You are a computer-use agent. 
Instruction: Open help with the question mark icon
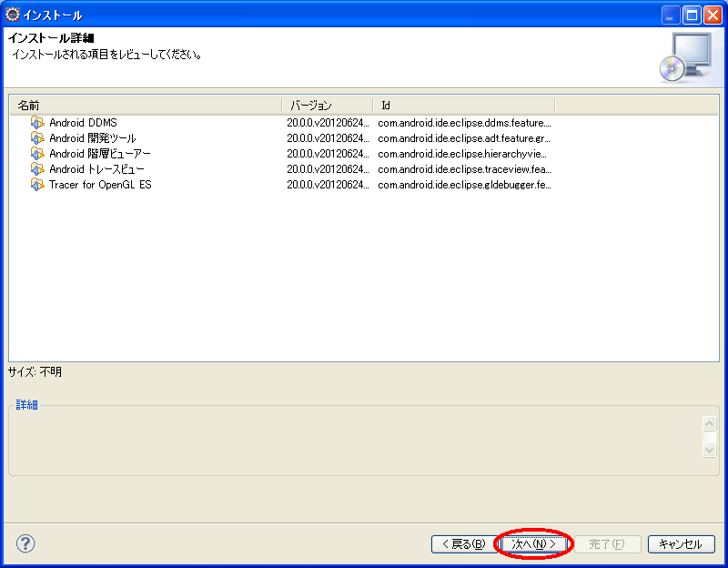tap(25, 543)
